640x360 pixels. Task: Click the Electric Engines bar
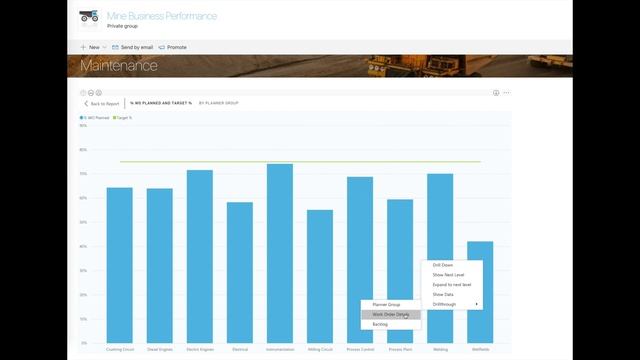[200, 256]
